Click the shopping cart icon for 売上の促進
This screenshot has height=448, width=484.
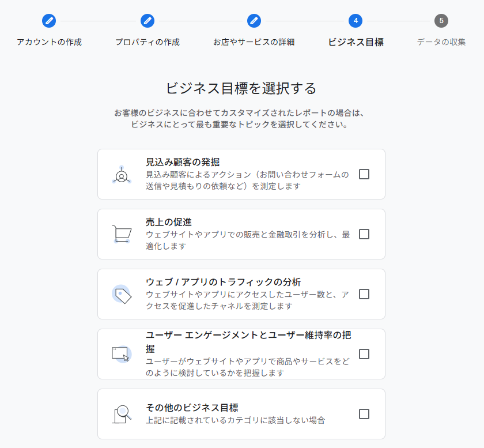tap(122, 234)
